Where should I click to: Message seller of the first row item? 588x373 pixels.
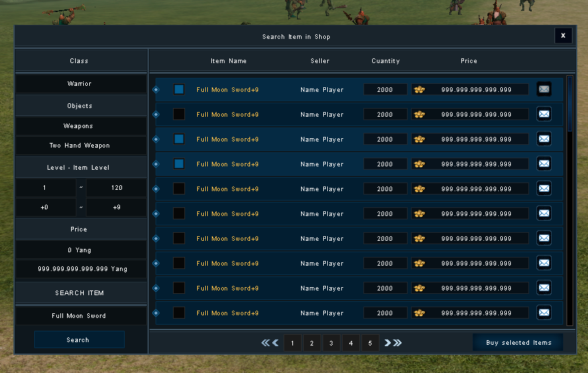click(544, 89)
